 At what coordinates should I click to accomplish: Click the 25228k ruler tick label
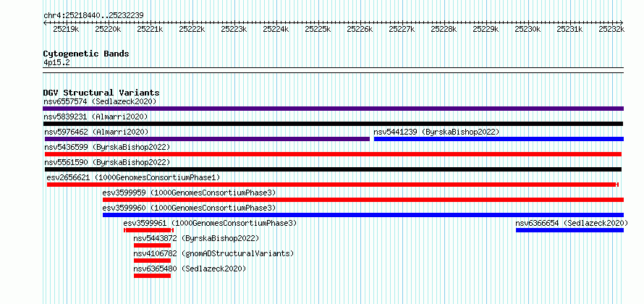coord(444,29)
